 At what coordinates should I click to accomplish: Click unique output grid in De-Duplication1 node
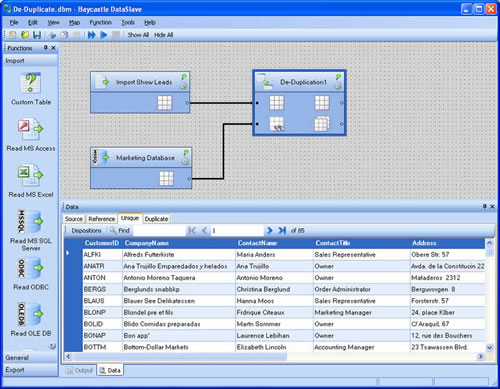322,103
